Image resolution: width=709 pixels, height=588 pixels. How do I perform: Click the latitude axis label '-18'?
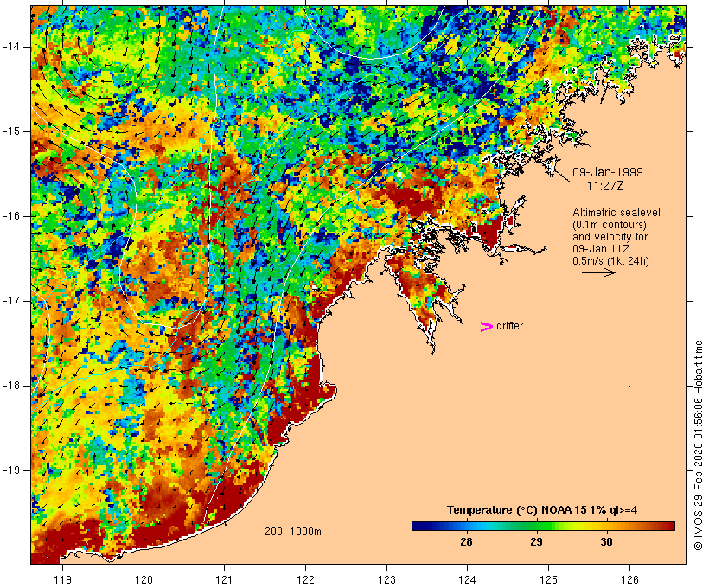click(11, 386)
